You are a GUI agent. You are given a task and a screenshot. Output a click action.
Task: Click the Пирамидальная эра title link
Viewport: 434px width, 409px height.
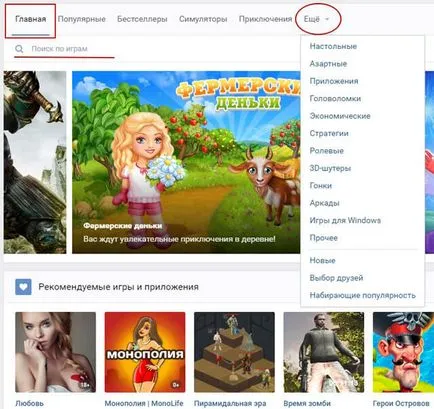(x=230, y=403)
